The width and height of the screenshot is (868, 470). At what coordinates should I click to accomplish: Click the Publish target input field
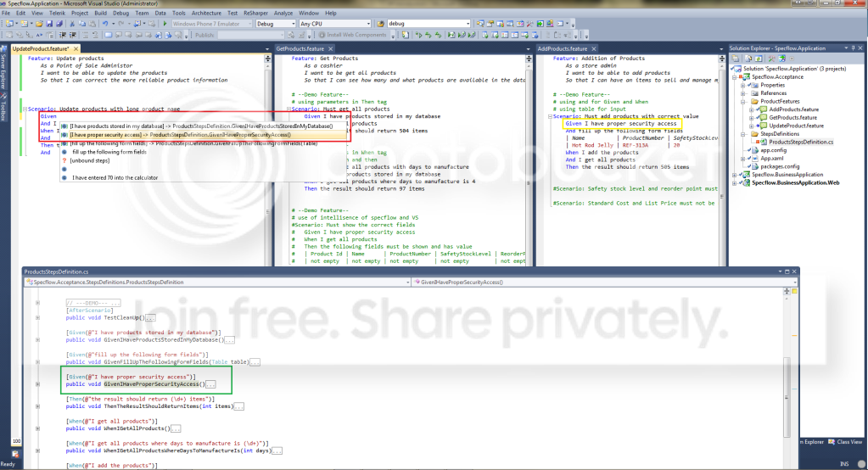(249, 35)
